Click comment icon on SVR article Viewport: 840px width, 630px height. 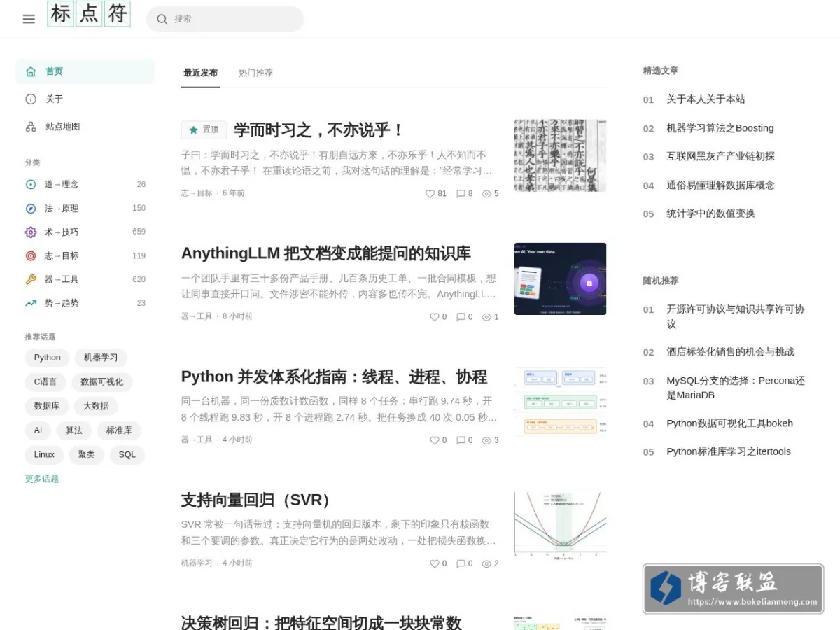click(x=461, y=563)
